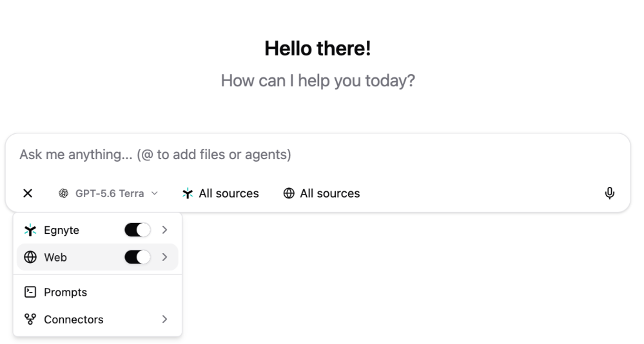644x344 pixels.
Task: Select the Connectors menu entry
Action: pyautogui.click(x=97, y=320)
